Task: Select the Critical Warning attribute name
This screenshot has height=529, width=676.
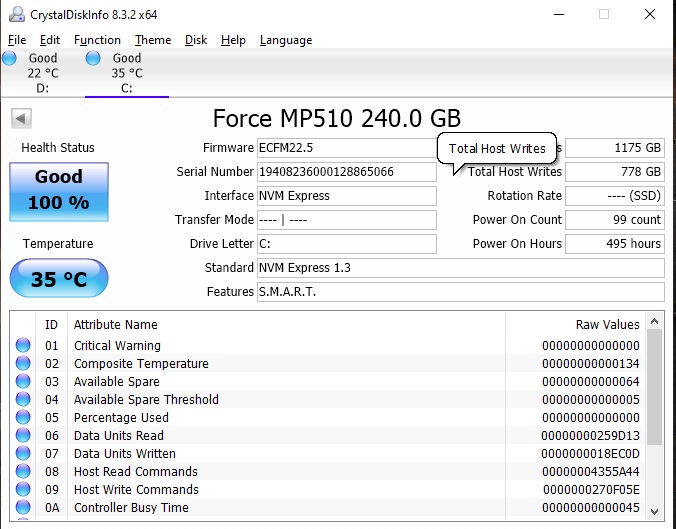Action: [117, 345]
